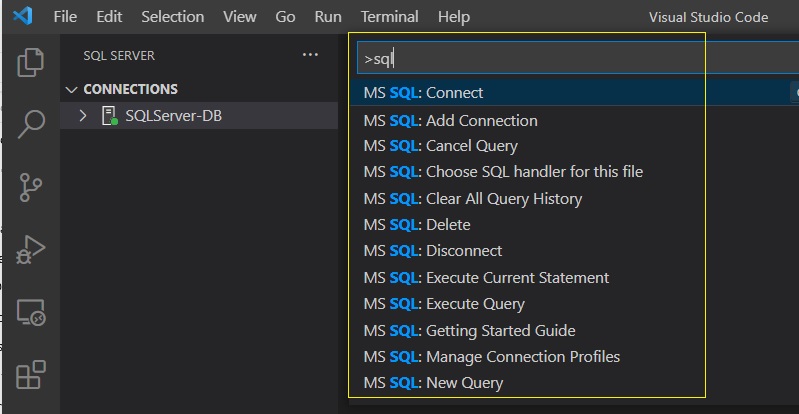Open MS SQL: Manage Connection Profiles
799x414 pixels.
click(x=574, y=356)
